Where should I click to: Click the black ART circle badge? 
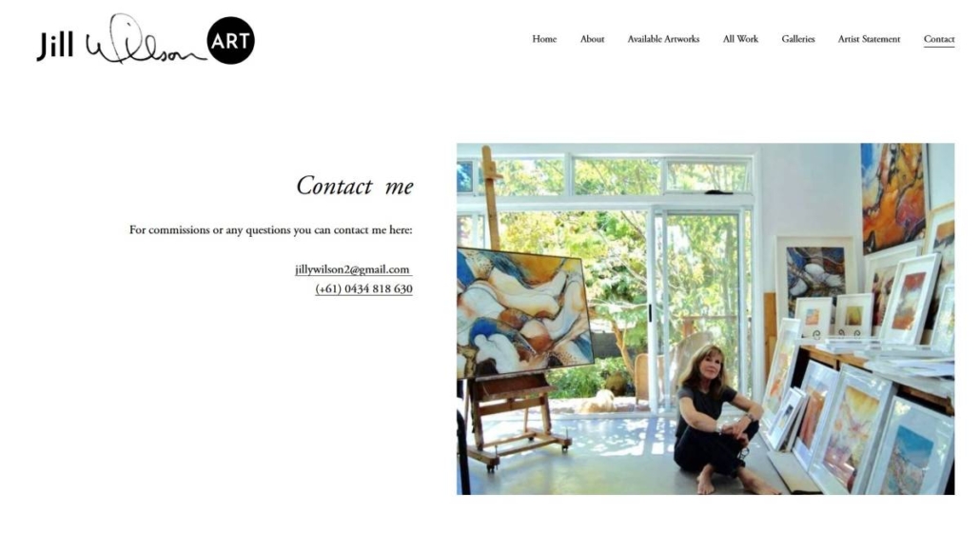point(230,41)
